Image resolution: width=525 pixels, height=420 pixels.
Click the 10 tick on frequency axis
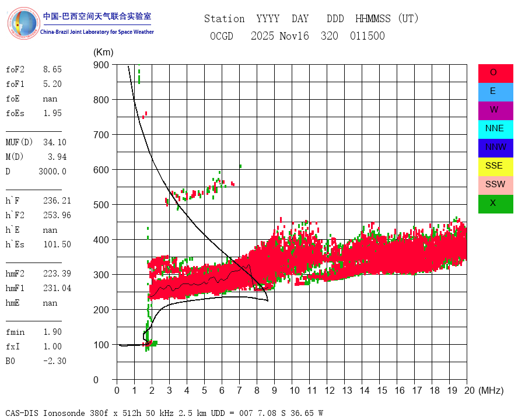295,390
